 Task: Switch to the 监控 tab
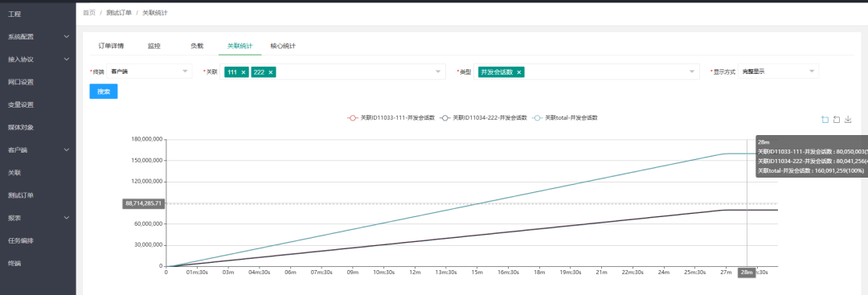coord(154,46)
